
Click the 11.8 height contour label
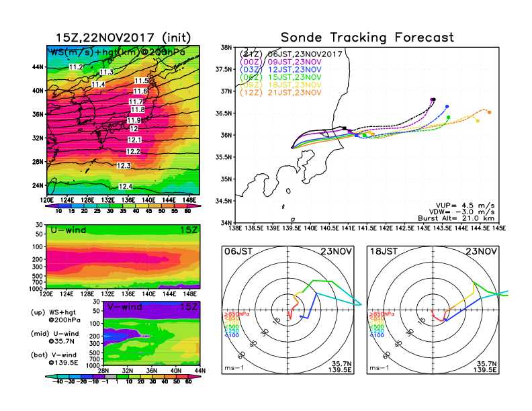[138, 109]
